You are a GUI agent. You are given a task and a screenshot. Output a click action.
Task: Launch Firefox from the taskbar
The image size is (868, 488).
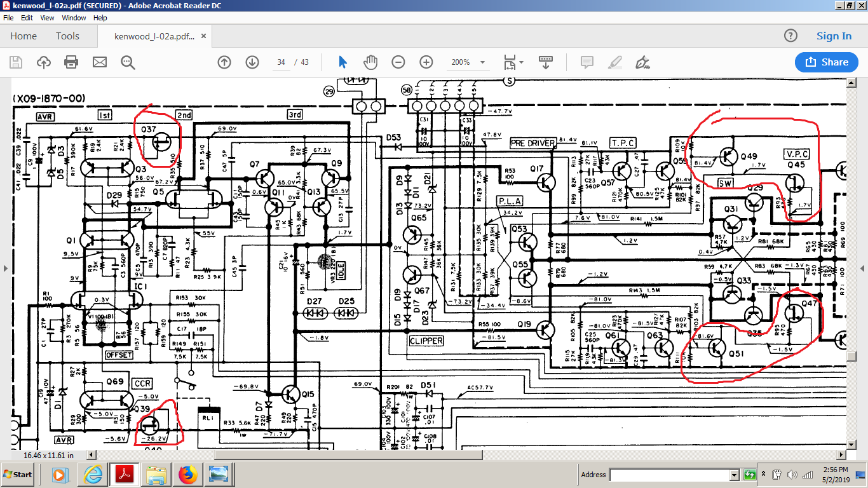tap(187, 475)
